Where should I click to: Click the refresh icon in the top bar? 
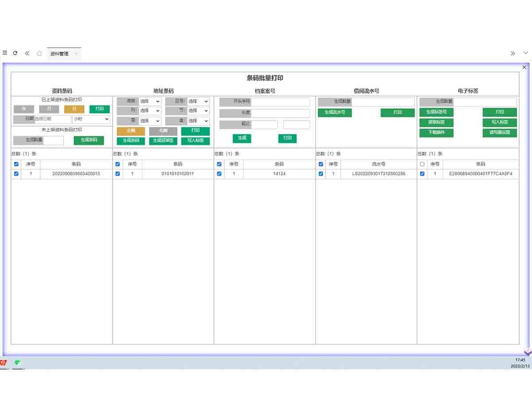(15, 53)
